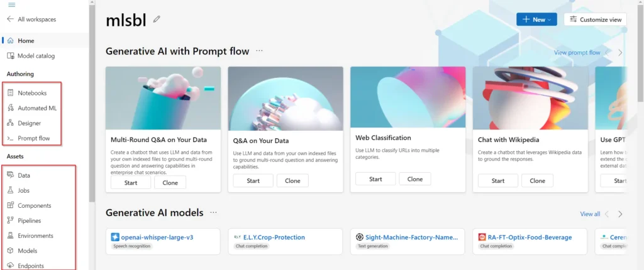Image resolution: width=644 pixels, height=270 pixels.
Task: Click the Customize view button
Action: [x=595, y=19]
